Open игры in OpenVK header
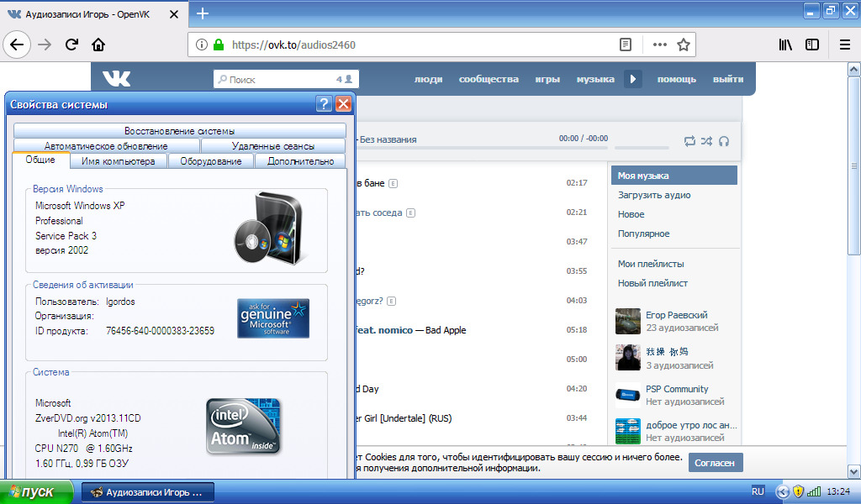 [547, 79]
